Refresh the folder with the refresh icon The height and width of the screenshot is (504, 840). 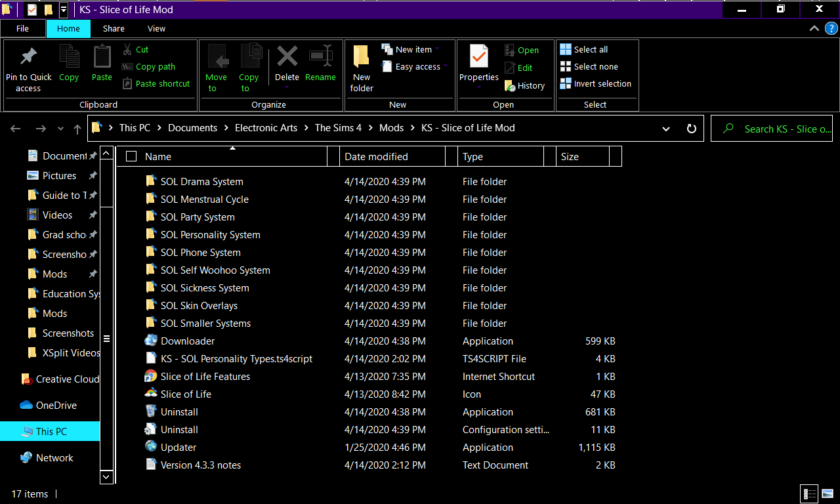(x=691, y=128)
